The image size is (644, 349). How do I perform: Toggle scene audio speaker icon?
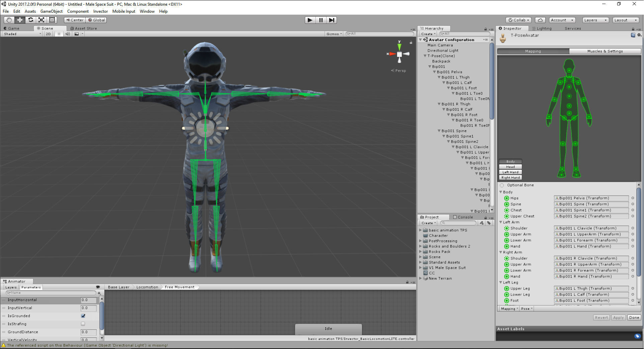tap(68, 34)
